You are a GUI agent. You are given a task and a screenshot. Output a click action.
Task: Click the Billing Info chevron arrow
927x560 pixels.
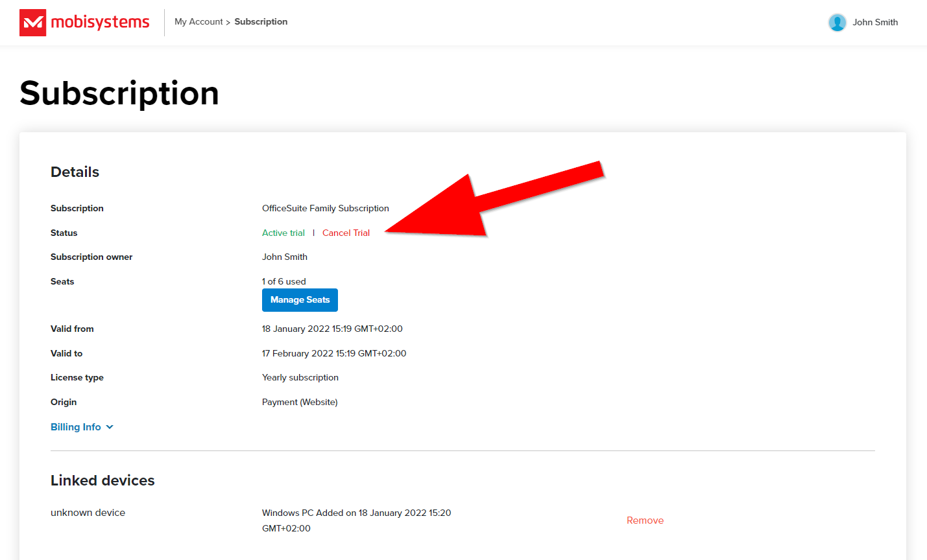click(110, 426)
